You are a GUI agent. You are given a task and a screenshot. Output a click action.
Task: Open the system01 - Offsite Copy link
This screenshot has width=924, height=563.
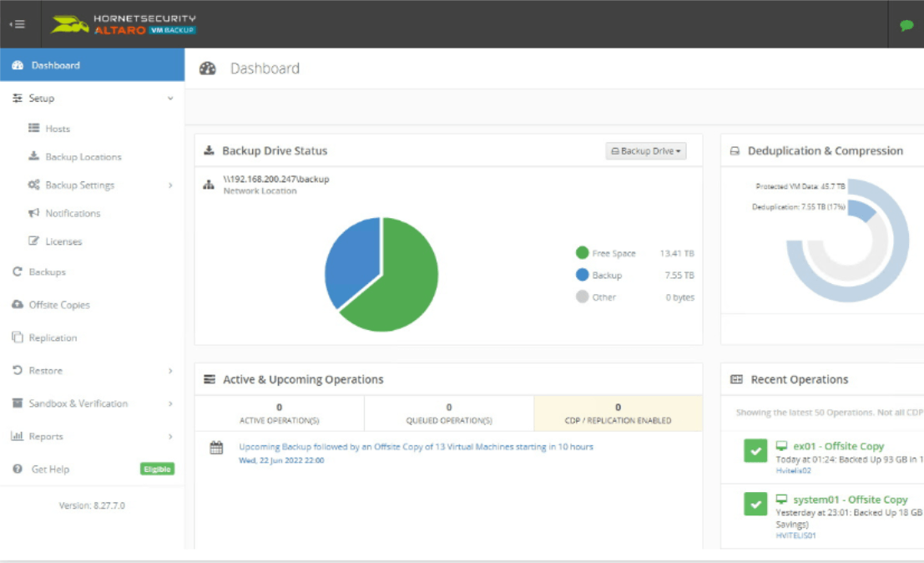click(851, 500)
